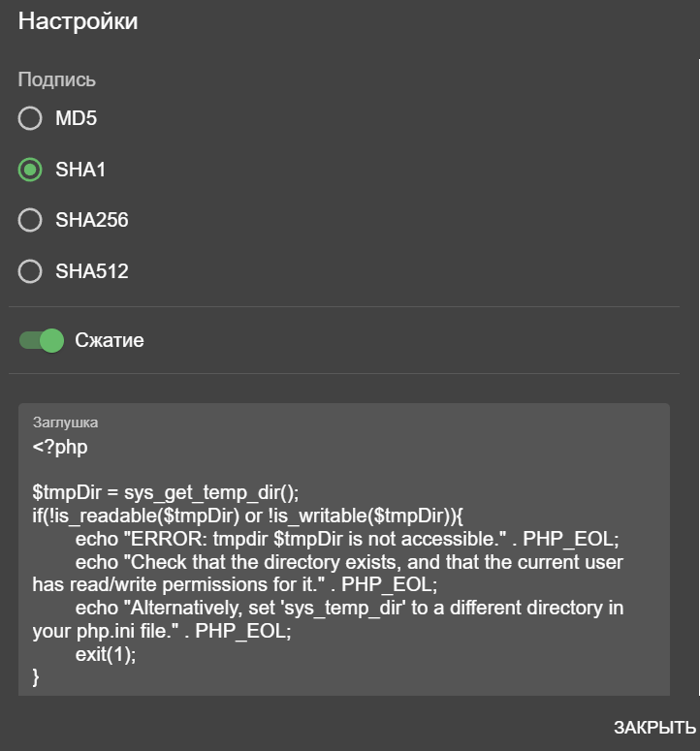Choose the SHA1 signature radio circle

coord(30,170)
